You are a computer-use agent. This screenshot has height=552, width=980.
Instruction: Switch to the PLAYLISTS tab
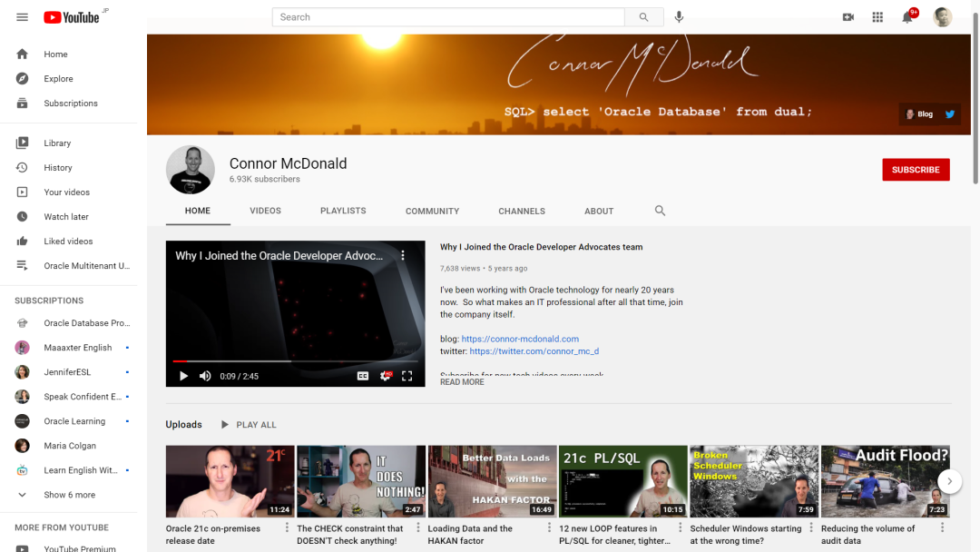343,211
